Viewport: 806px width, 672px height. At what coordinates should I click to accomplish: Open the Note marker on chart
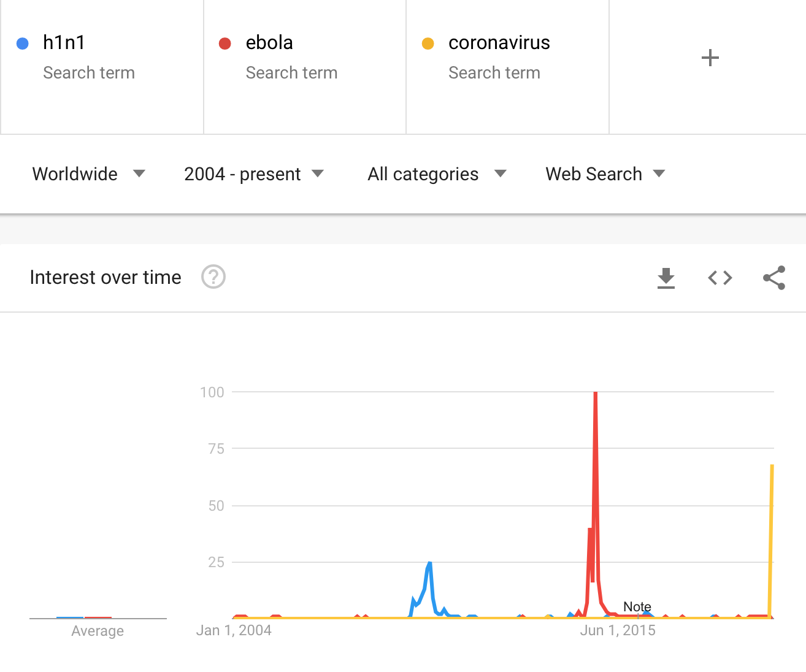tap(637, 606)
